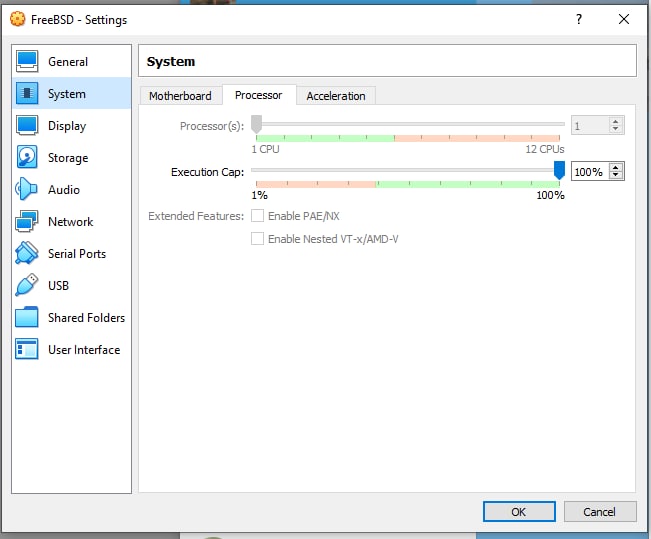Screen dimensions: 651x539
Task: Open the Shared Folders folder icon
Action: pos(27,317)
